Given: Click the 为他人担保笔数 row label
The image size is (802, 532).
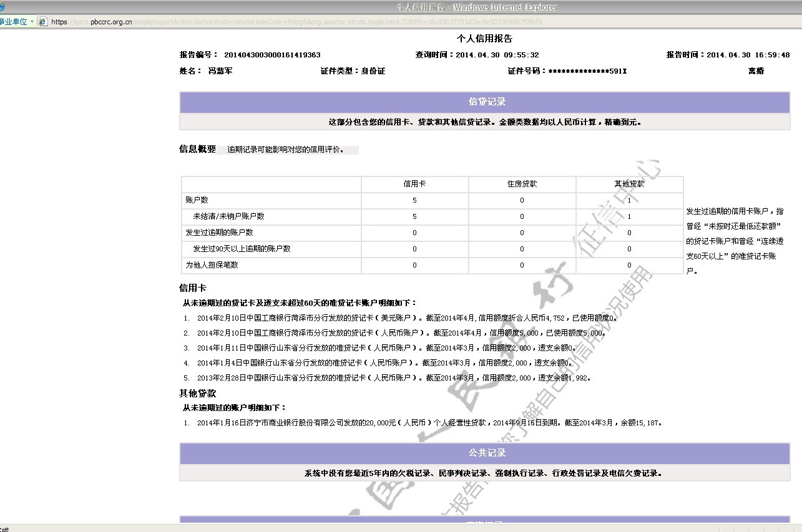Looking at the screenshot, I should click(212, 265).
